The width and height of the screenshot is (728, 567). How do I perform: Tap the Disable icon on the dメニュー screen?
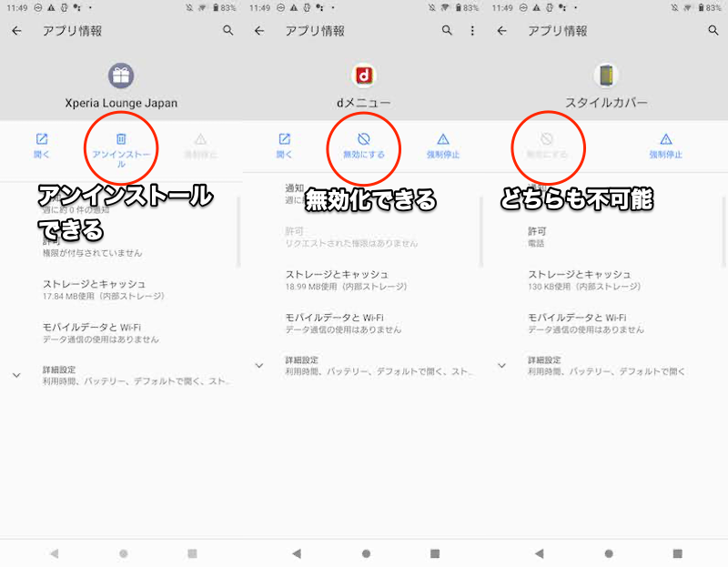click(363, 139)
